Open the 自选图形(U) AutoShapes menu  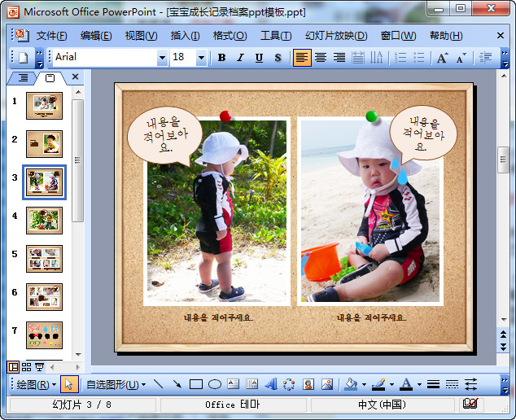tap(116, 384)
